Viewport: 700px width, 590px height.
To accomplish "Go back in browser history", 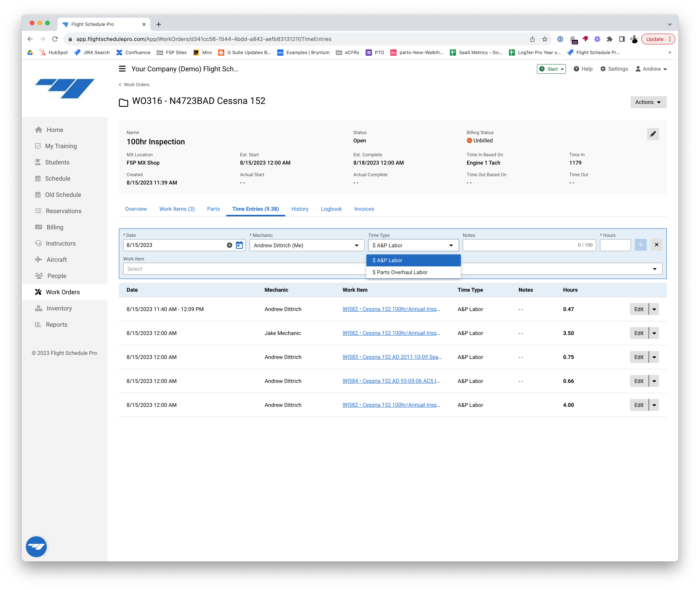I will point(30,39).
